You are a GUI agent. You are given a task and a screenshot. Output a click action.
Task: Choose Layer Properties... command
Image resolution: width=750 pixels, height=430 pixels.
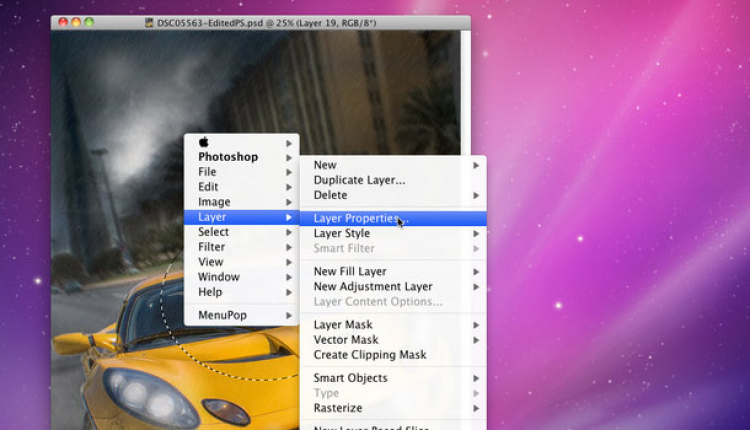[393, 219]
